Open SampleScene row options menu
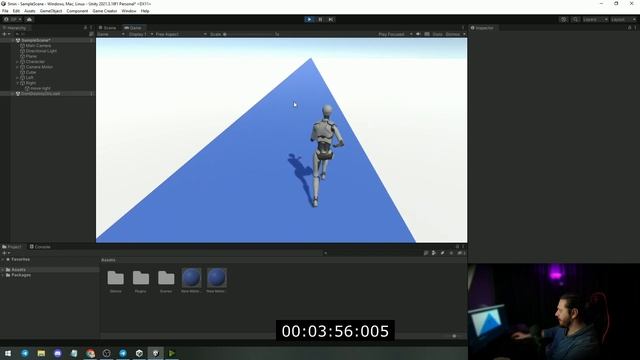Image resolution: width=640 pixels, height=360 pixels. coord(91,40)
